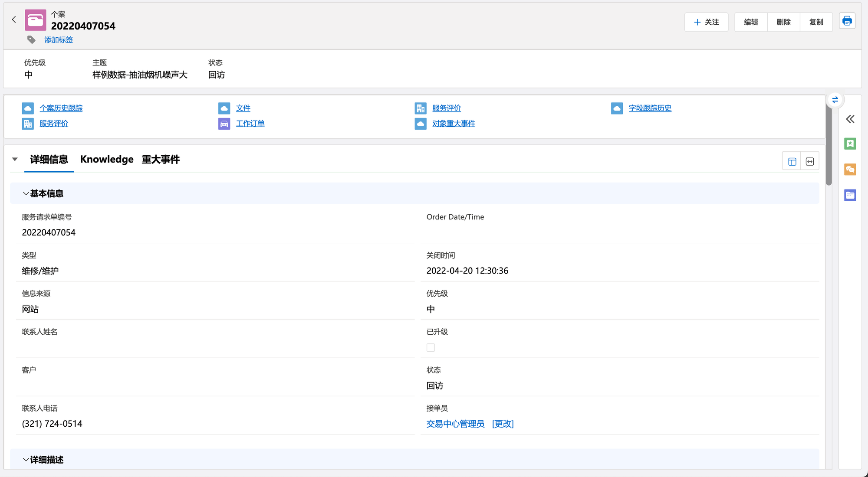Expand the right sidebar double chevron

point(850,119)
